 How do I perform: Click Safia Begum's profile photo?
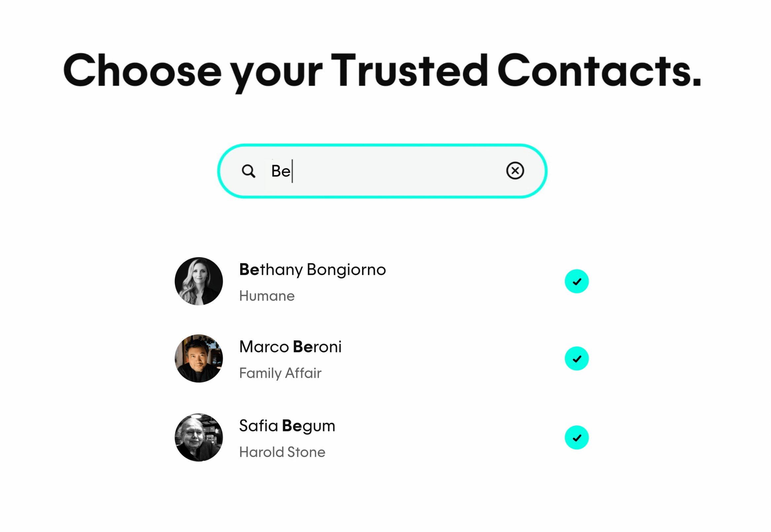click(199, 437)
